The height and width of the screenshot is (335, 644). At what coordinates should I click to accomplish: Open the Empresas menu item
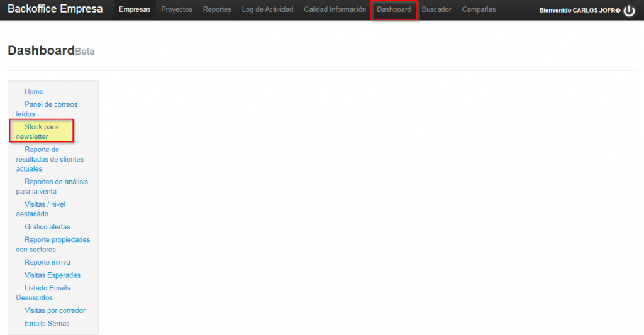pyautogui.click(x=135, y=9)
